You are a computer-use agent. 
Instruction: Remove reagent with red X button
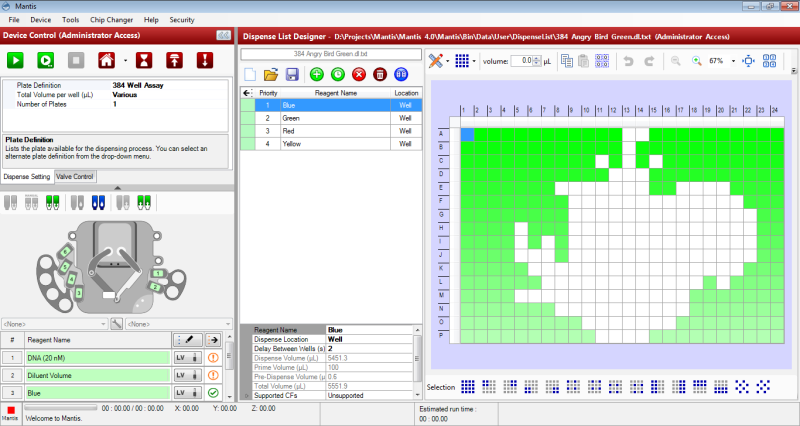(x=359, y=74)
